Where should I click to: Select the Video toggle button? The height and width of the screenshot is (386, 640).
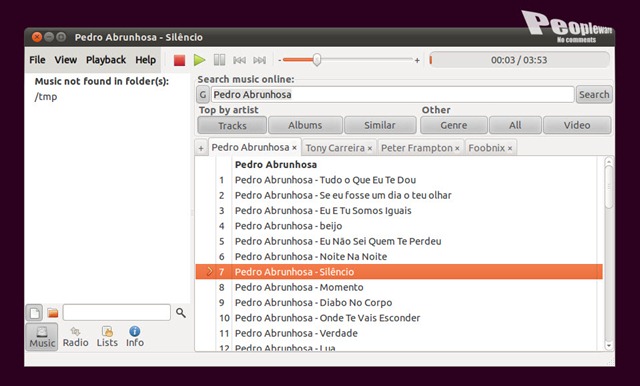click(x=577, y=125)
